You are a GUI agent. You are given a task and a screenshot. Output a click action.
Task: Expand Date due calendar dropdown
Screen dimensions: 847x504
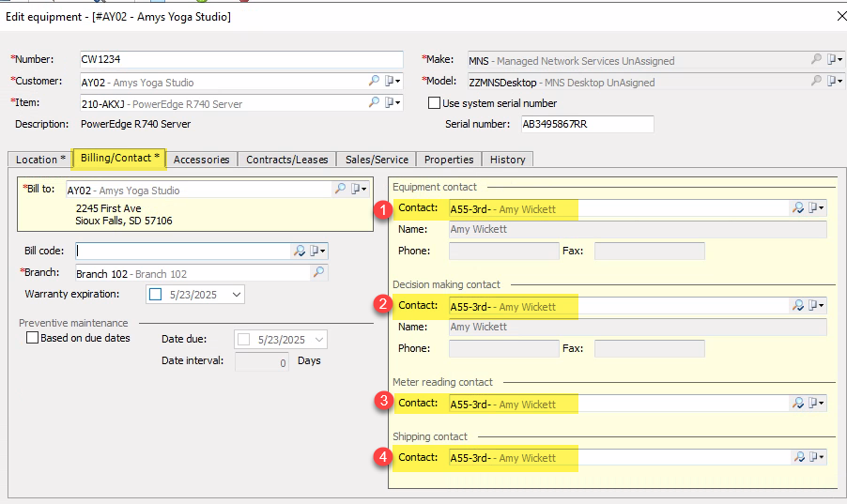coord(319,339)
